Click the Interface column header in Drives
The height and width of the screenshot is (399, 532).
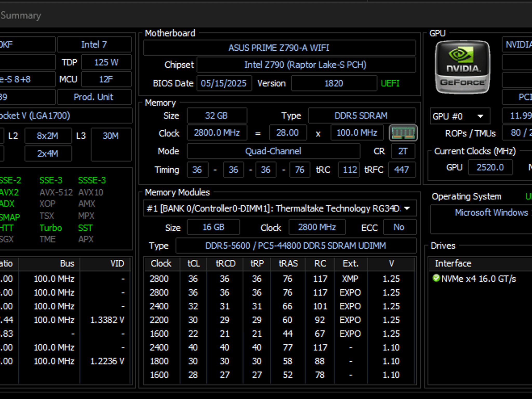453,263
